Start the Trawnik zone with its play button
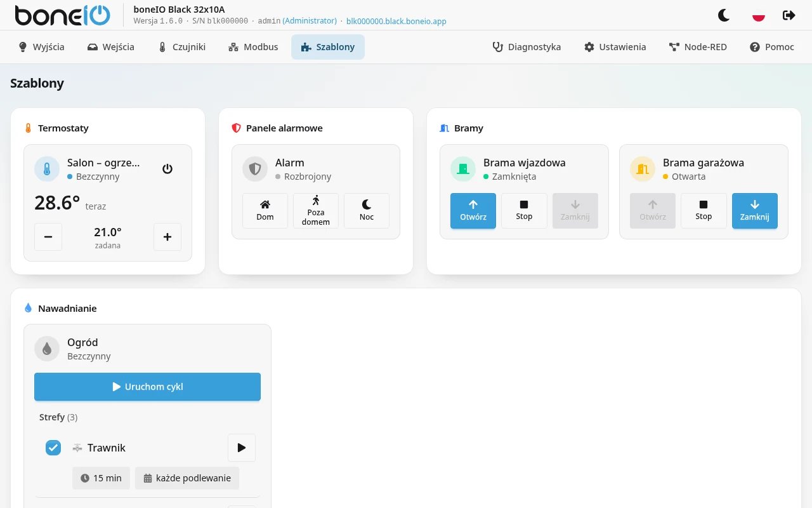Viewport: 812px width, 508px height. (x=242, y=448)
